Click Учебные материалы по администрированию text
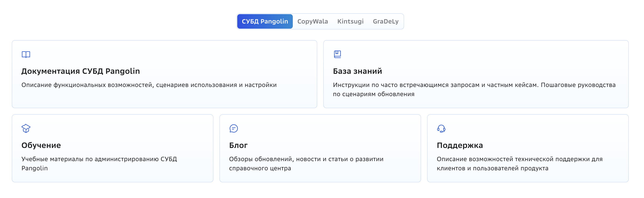This screenshot has width=644, height=198. coord(99,164)
